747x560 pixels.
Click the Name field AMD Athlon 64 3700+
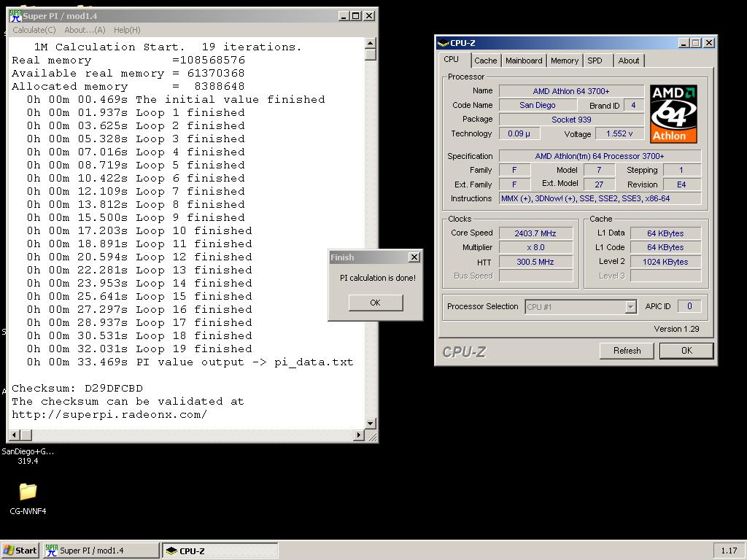tap(571, 91)
